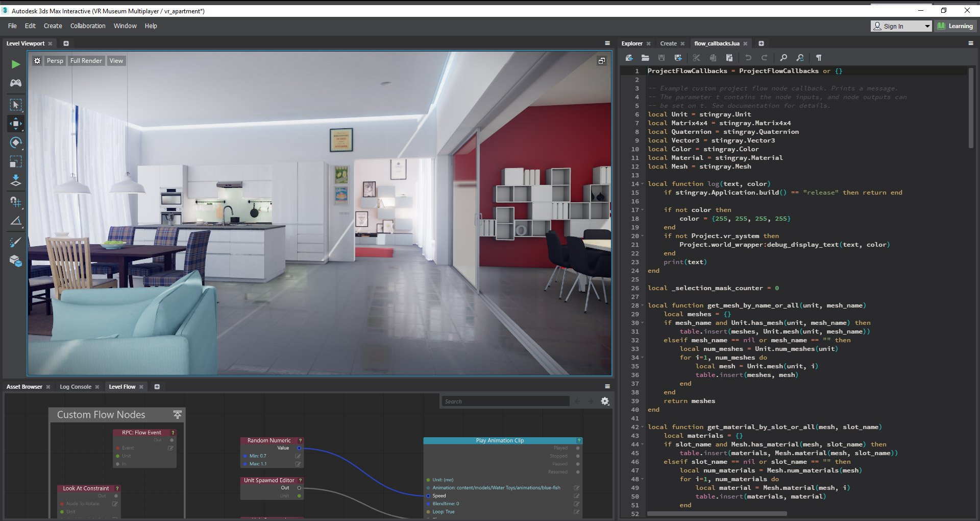
Task: Save flow_callbacks.lua via the save icon
Action: 661,58
